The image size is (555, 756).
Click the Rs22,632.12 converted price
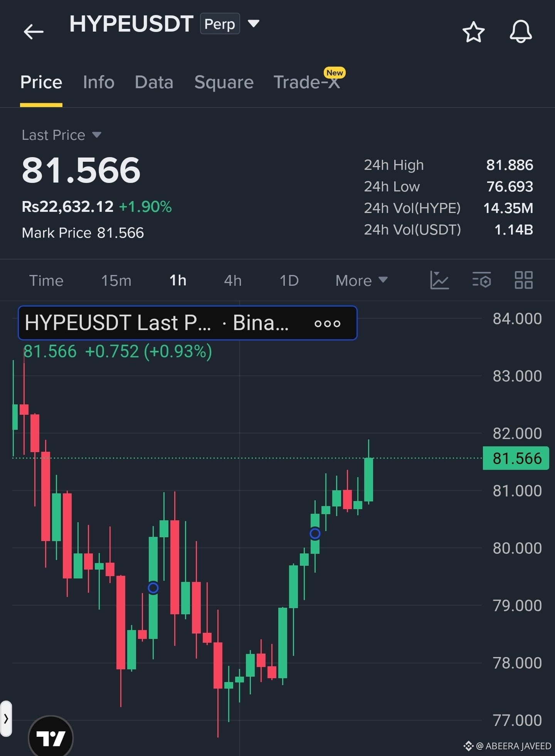point(67,207)
